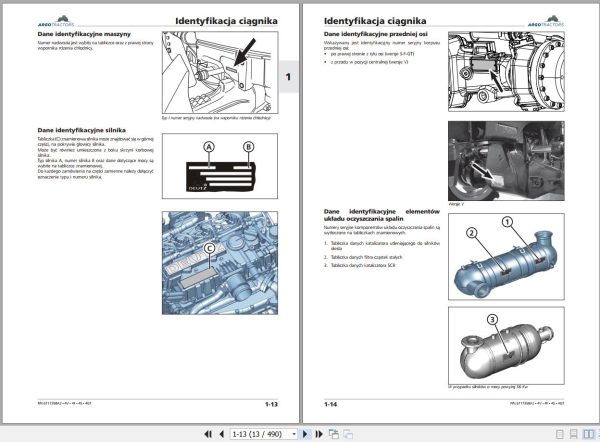
Task: Click left page title 'Identyfikacja ciągnika'
Action: 227,21
